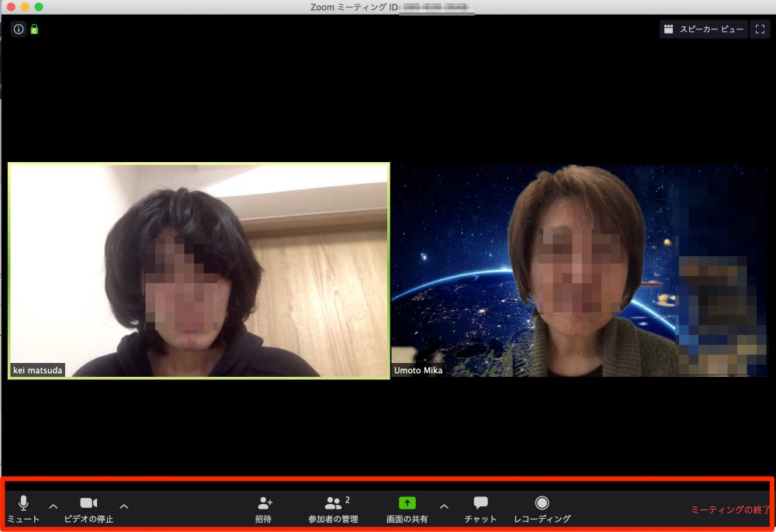Open the meeting information (i) icon
The image size is (776, 532).
click(19, 29)
